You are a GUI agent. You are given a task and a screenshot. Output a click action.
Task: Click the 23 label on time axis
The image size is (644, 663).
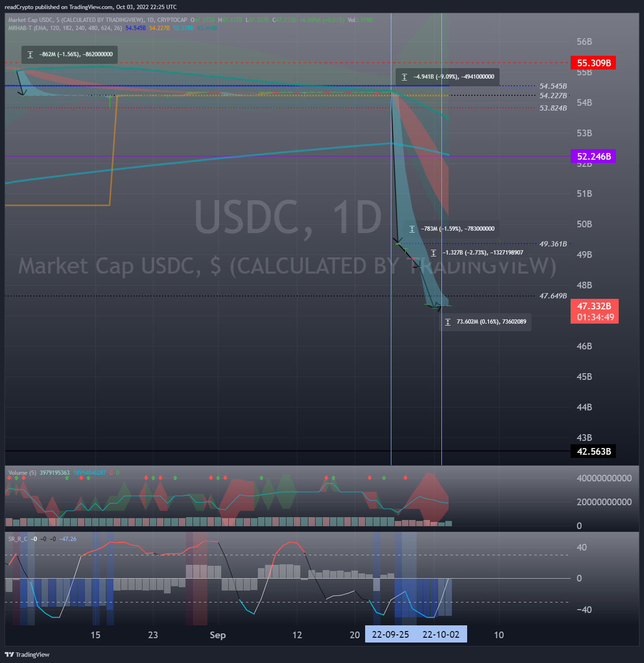(x=153, y=635)
